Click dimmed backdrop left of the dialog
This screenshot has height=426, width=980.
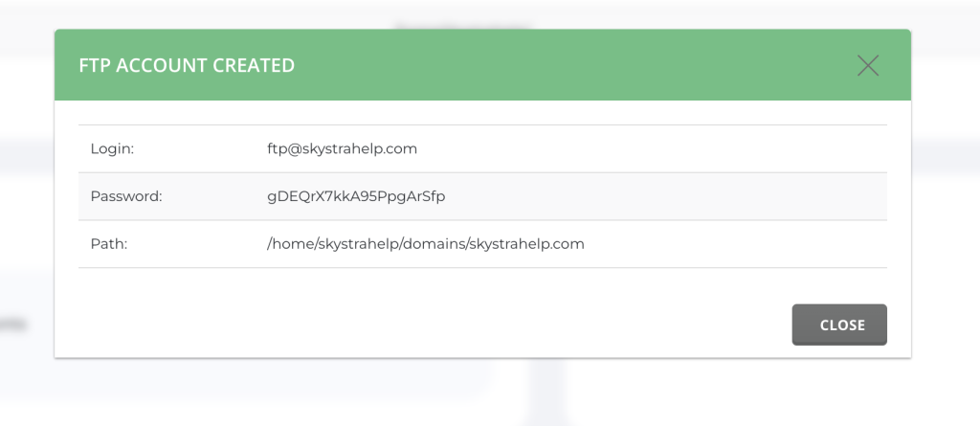27,220
